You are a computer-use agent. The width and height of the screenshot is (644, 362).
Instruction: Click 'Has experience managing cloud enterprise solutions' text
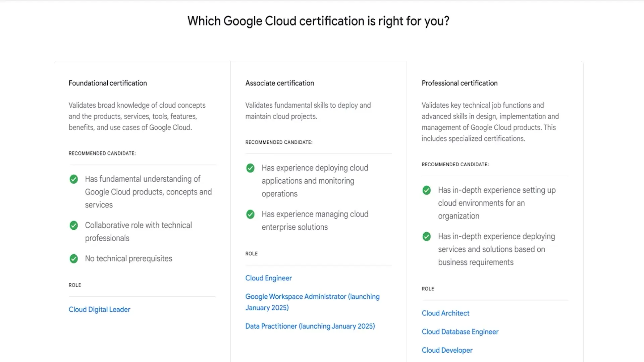315,221
